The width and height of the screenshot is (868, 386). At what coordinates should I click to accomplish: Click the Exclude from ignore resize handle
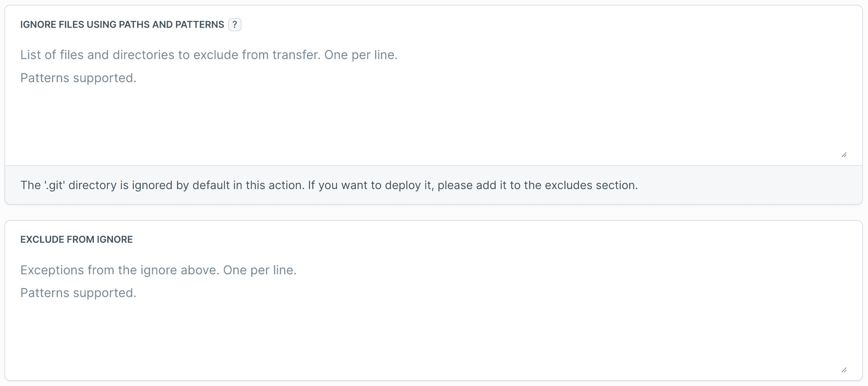(844, 370)
